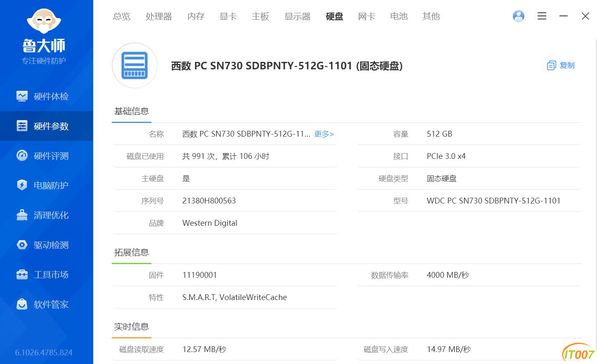The width and height of the screenshot is (597, 364).
Task: Click the read speed 12.57 MB/秒
Action: pyautogui.click(x=204, y=350)
